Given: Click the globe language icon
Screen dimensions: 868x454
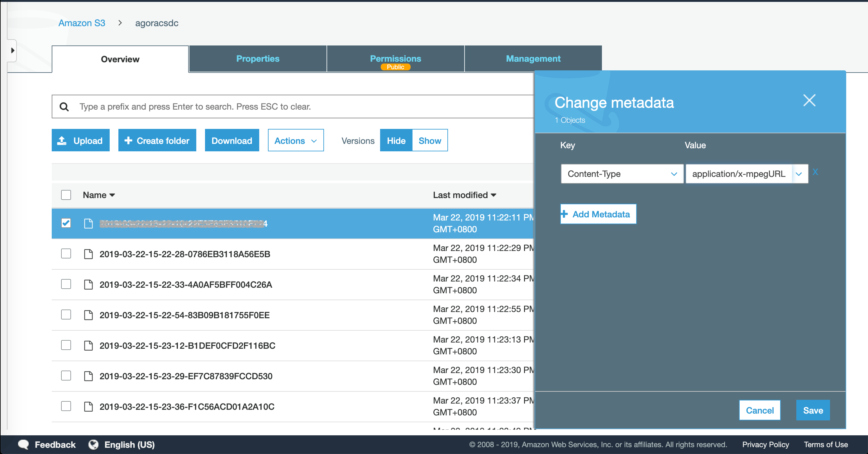Looking at the screenshot, I should (x=93, y=445).
